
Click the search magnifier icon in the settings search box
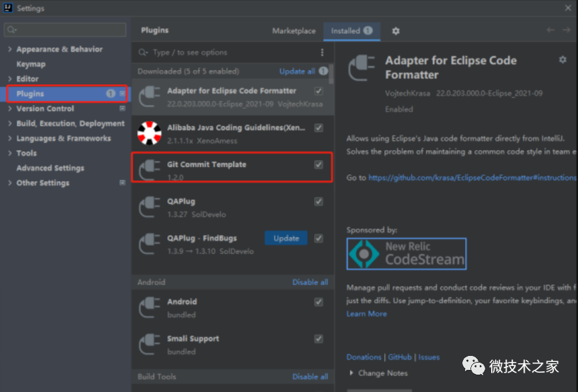[x=12, y=30]
